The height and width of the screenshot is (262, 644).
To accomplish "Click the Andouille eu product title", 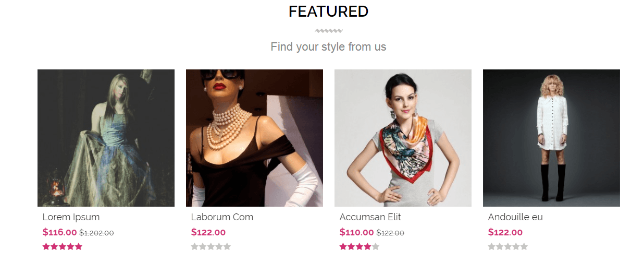I will coord(515,217).
